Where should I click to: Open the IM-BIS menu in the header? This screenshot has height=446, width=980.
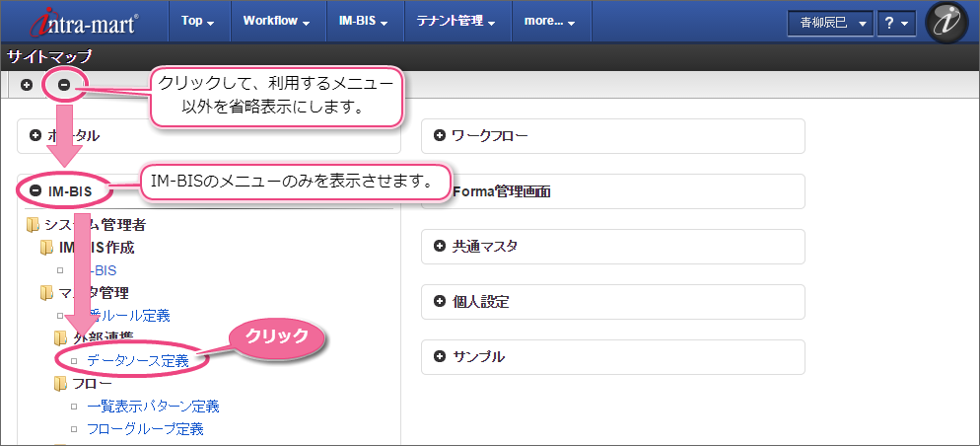click(364, 22)
